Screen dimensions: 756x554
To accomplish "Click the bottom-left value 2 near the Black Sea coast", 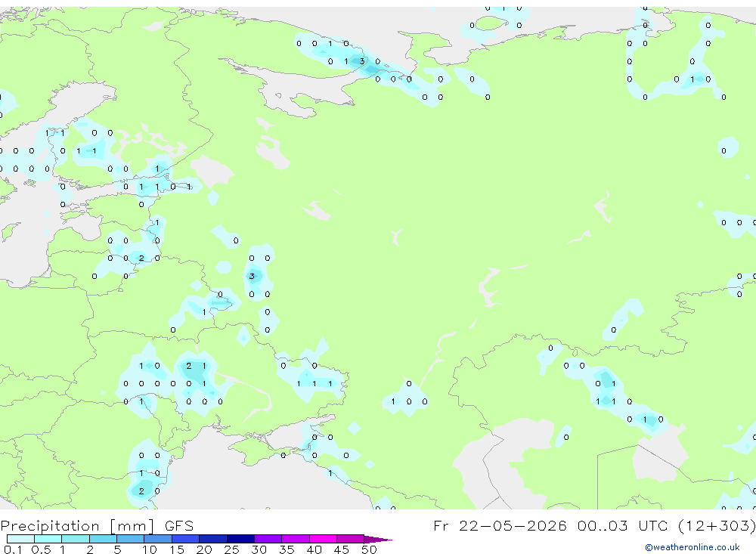I will coord(141,491).
